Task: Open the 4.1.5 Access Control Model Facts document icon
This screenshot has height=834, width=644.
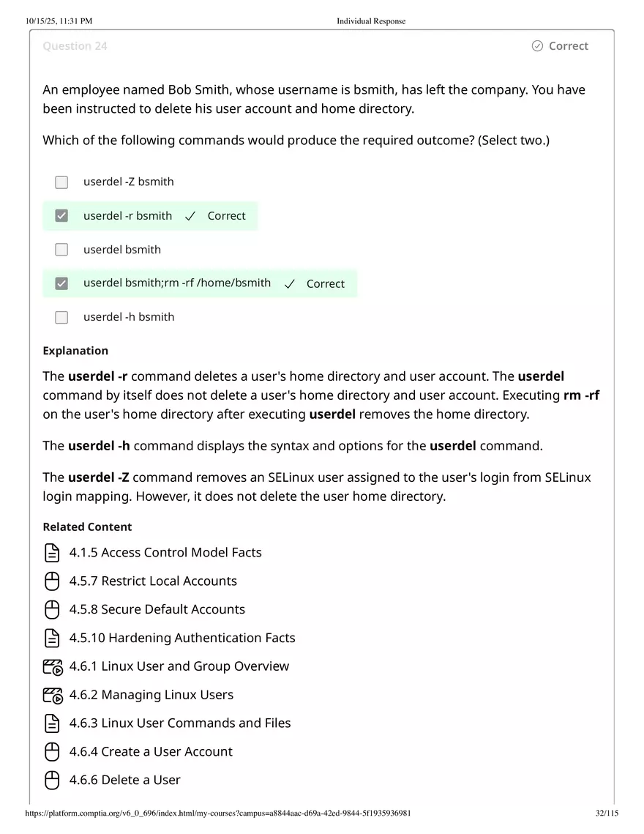Action: pos(52,552)
